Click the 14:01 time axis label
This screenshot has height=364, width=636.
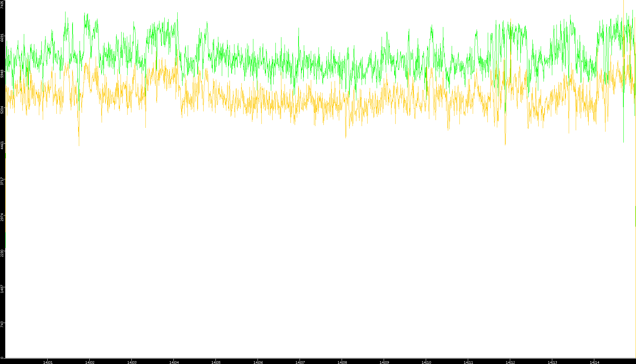(48, 362)
